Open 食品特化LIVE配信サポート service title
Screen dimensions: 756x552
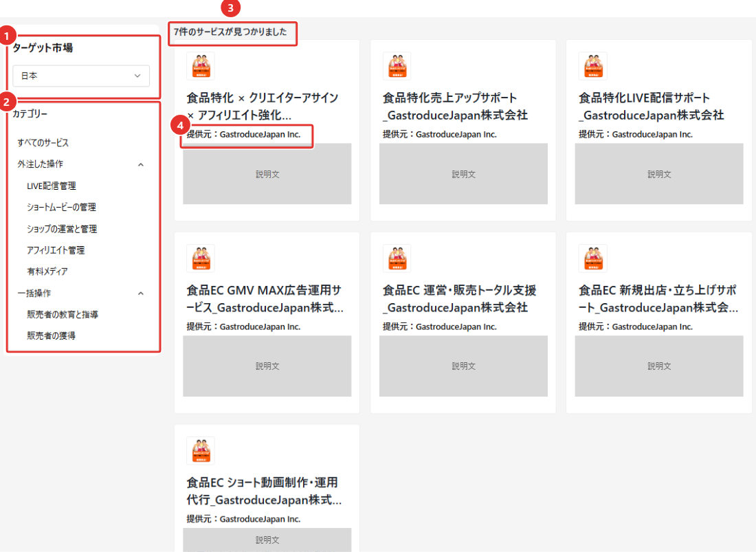[x=652, y=107]
